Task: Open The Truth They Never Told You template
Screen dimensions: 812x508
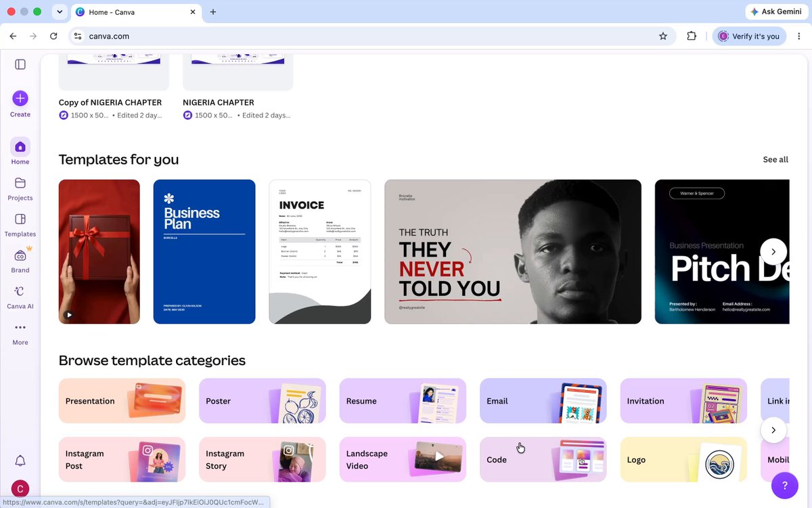Action: click(513, 251)
